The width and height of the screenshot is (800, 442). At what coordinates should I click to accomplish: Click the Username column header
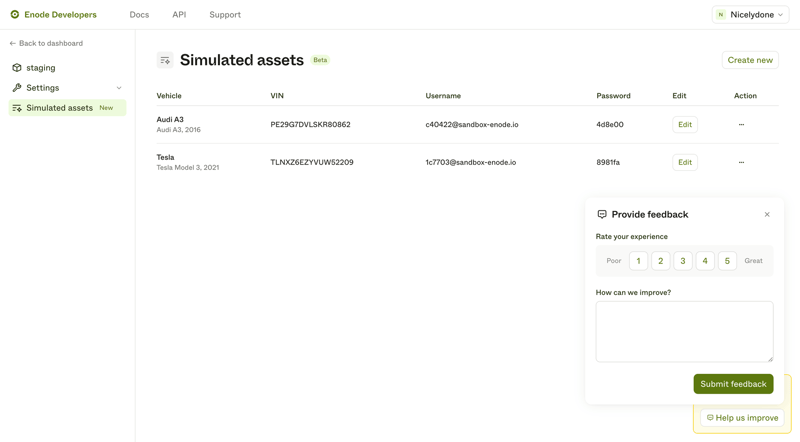coord(443,96)
